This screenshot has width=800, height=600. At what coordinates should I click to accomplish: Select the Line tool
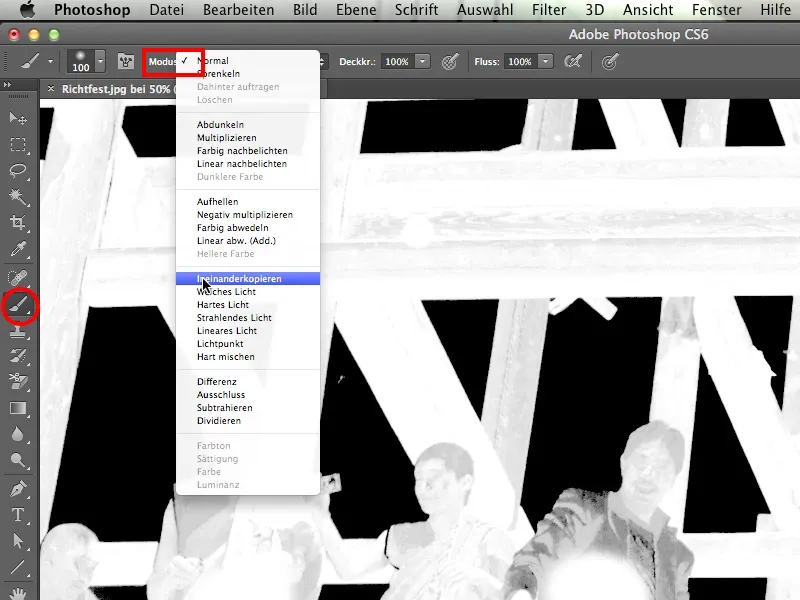point(18,567)
